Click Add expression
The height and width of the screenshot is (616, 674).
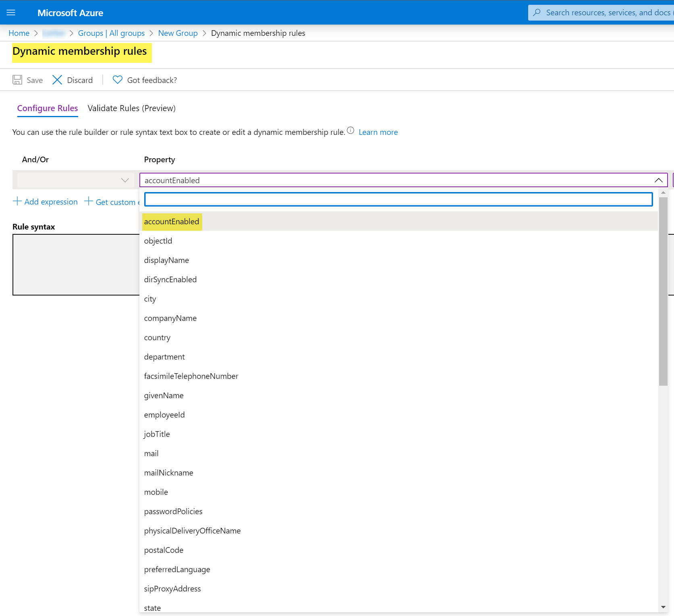pyautogui.click(x=45, y=201)
